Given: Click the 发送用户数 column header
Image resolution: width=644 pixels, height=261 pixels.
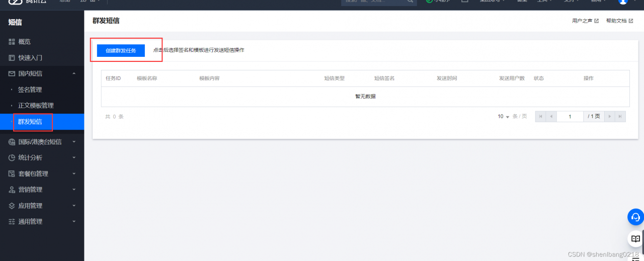Looking at the screenshot, I should 512,78.
